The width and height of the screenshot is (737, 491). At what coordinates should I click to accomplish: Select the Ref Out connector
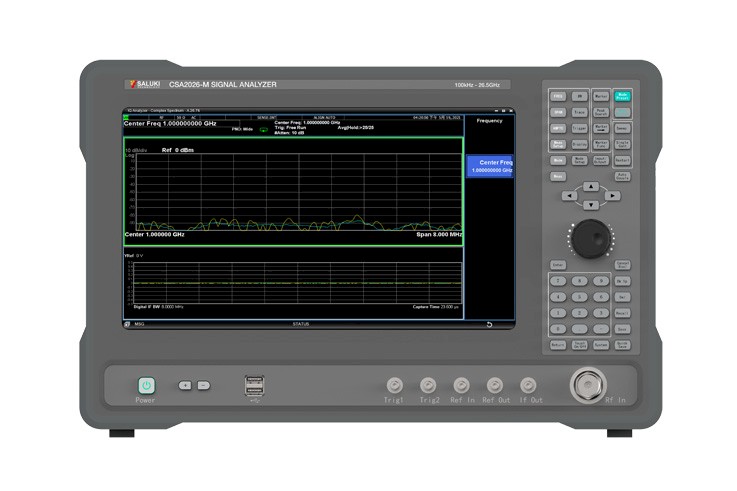coord(495,385)
